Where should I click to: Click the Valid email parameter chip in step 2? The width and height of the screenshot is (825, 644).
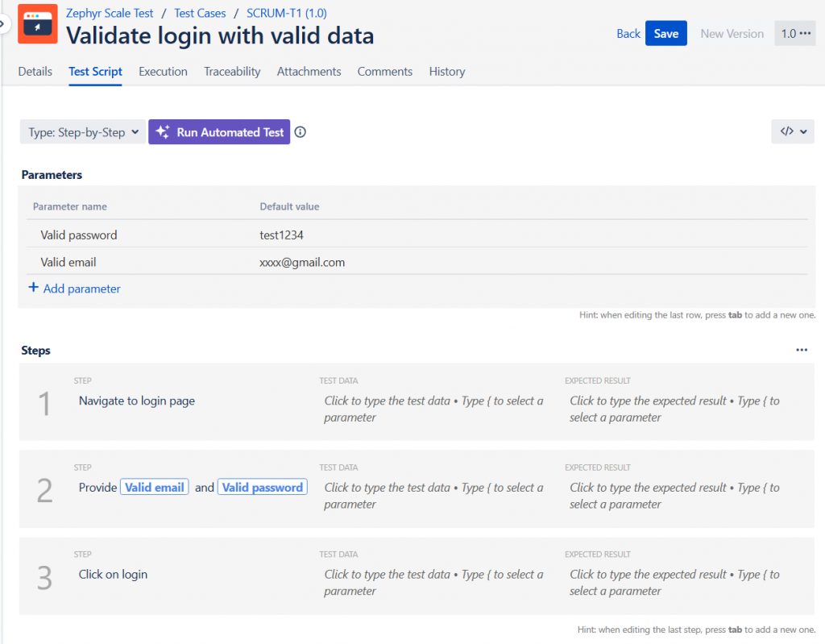(155, 488)
